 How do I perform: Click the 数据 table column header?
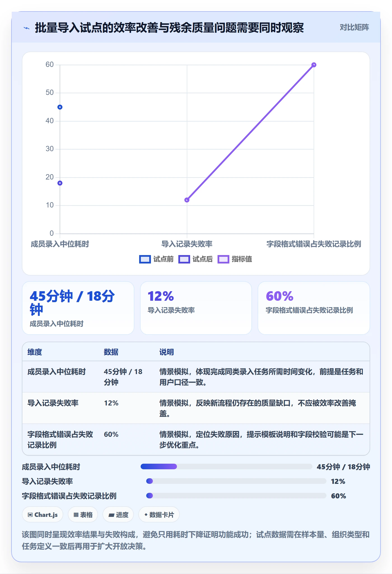click(111, 352)
